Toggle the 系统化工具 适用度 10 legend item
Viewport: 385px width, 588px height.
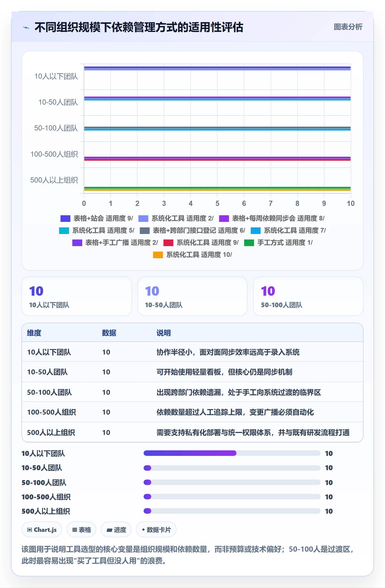(x=193, y=255)
